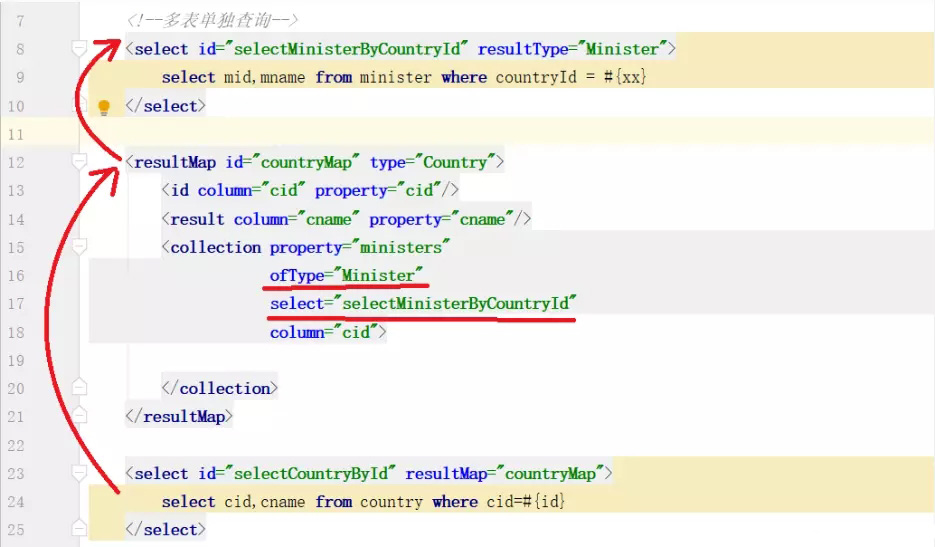
Task: Click line number 19 in the gutter
Action: click(x=16, y=361)
